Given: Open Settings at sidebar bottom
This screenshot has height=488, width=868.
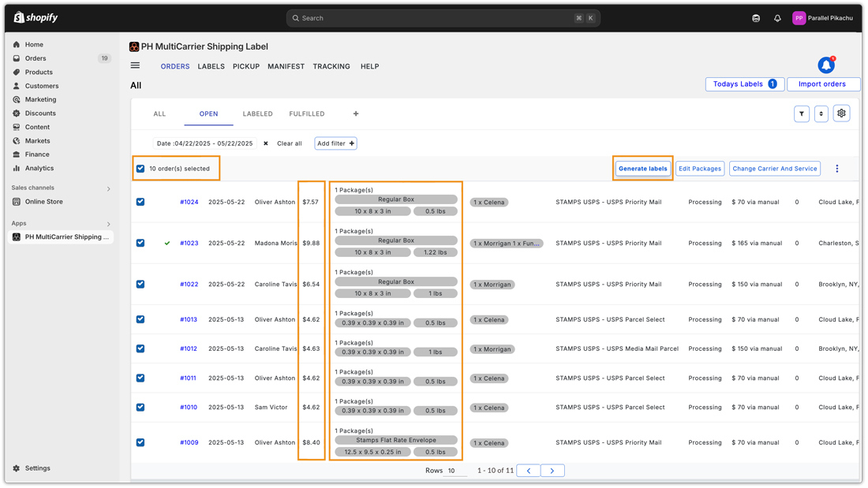Looking at the screenshot, I should (37, 468).
